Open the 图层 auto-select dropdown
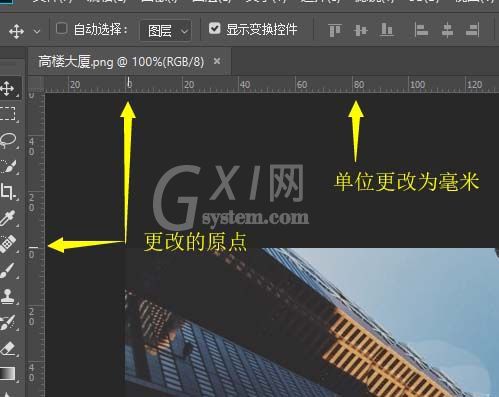This screenshot has height=397, width=499. coord(166,31)
